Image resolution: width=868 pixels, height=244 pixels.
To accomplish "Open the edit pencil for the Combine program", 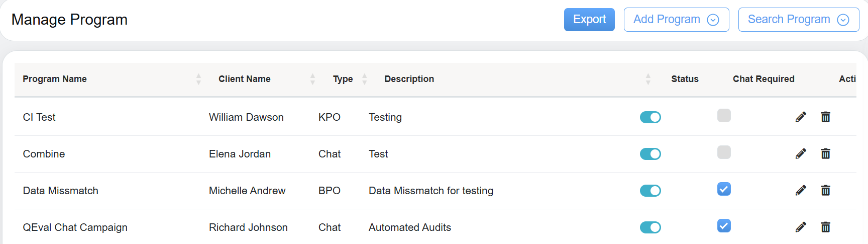I will tap(801, 154).
